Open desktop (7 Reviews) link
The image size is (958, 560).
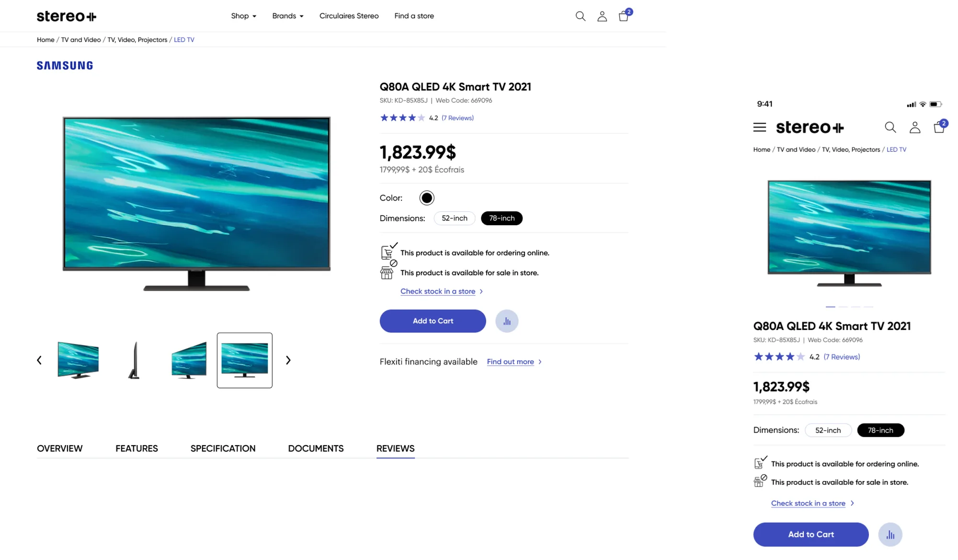click(x=457, y=118)
